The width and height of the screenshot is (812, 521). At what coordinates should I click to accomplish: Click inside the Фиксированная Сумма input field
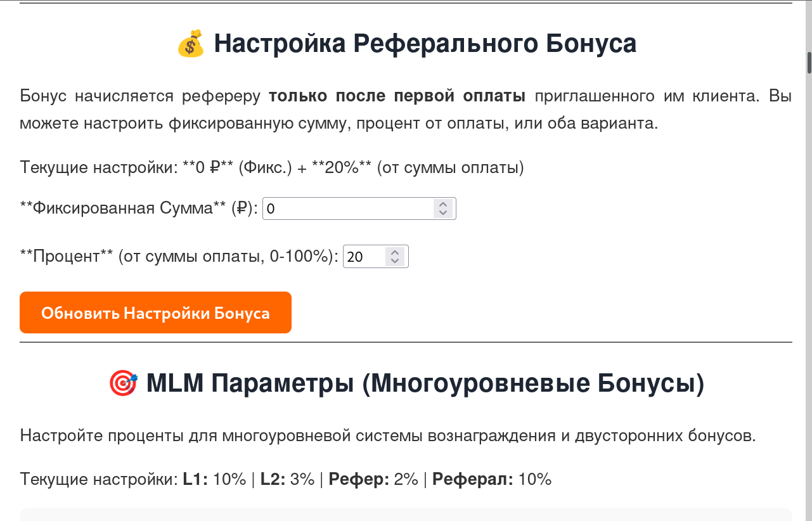[x=349, y=208]
